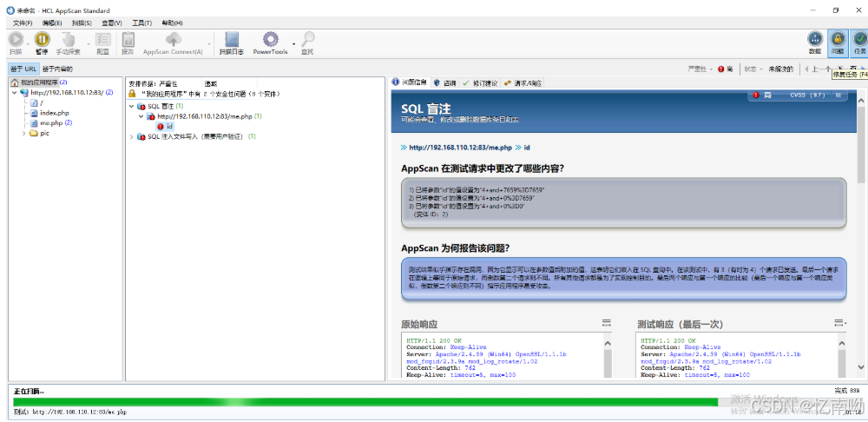Switch to Data (数据) view icon

tap(815, 39)
